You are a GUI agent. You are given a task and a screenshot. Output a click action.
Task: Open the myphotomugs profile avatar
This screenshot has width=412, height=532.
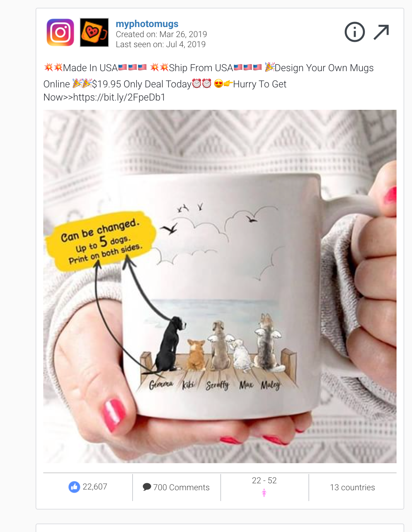(x=94, y=32)
